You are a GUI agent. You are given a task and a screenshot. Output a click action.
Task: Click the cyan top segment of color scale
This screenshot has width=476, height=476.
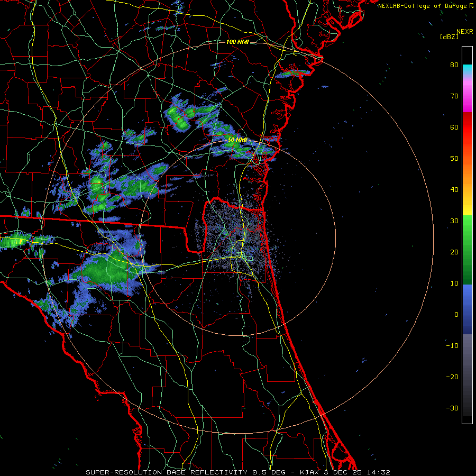tap(467, 70)
